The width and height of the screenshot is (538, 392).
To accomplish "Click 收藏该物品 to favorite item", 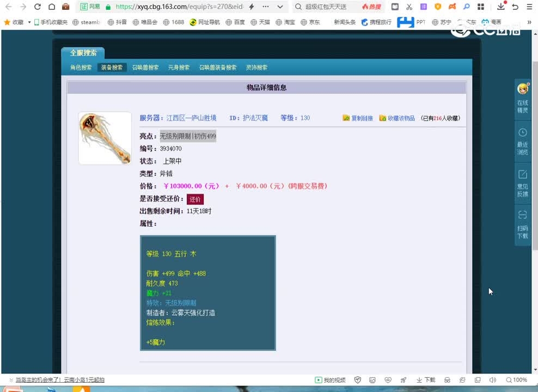I will (x=397, y=118).
